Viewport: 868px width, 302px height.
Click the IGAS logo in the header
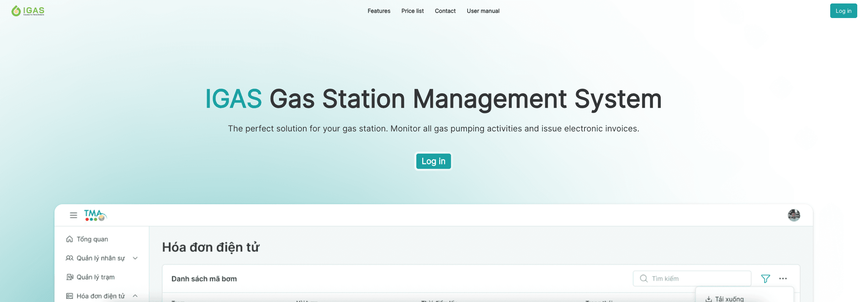click(28, 11)
